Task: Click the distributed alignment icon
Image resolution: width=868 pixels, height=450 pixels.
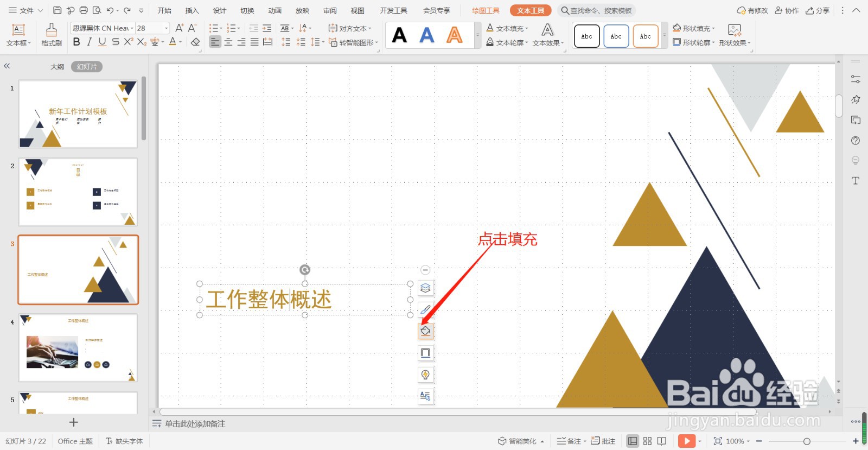Action: (267, 42)
